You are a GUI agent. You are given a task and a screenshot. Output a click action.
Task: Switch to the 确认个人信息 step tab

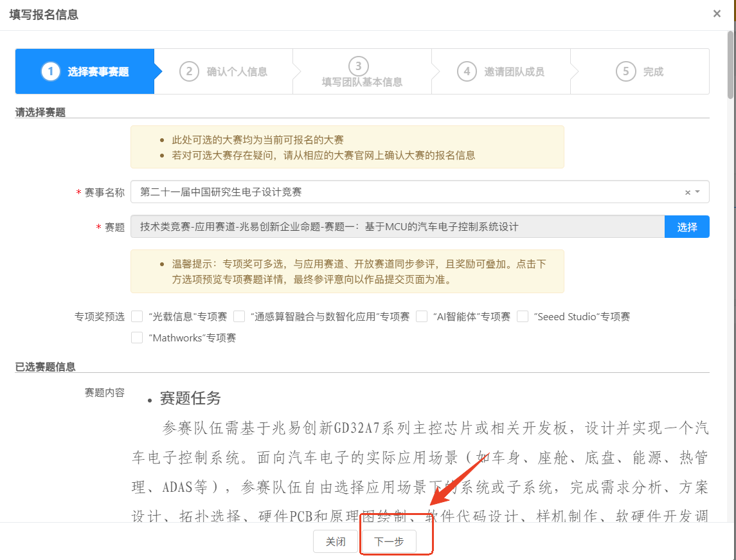point(237,72)
